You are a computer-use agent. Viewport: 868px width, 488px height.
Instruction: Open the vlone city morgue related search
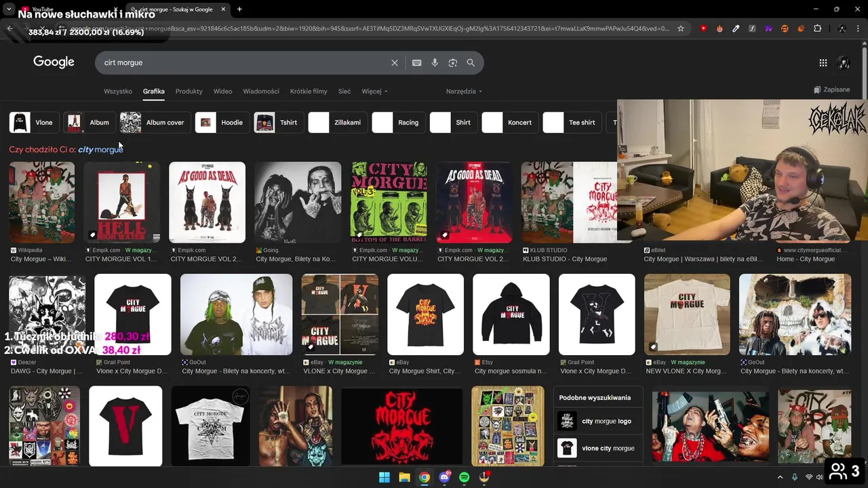pos(598,448)
